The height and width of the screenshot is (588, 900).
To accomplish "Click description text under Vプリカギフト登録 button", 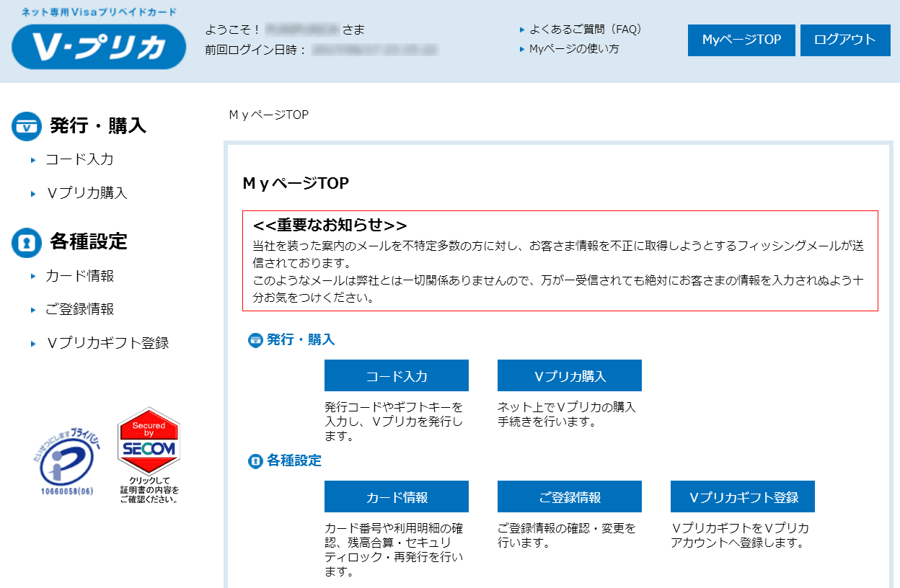I will (740, 535).
